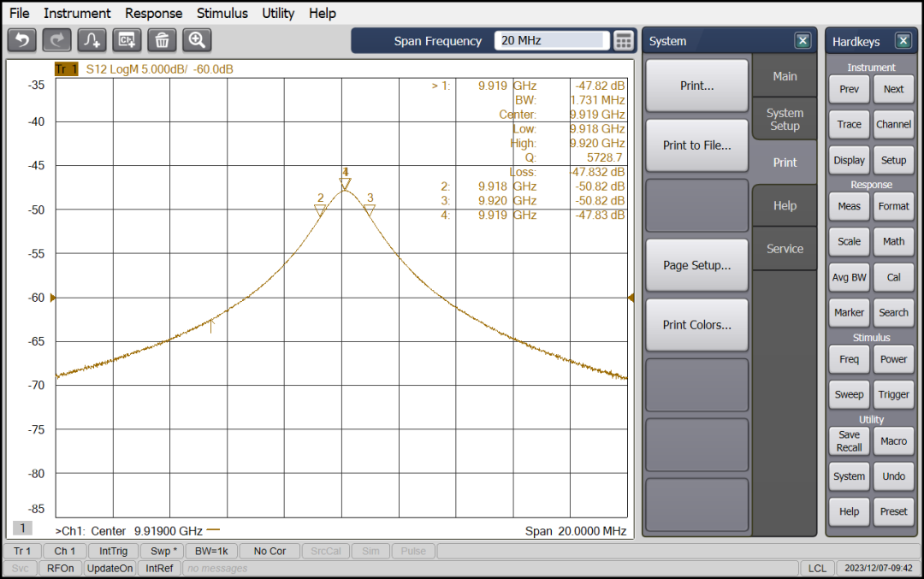924x579 pixels.
Task: Click the Math hardkey
Action: (x=893, y=241)
